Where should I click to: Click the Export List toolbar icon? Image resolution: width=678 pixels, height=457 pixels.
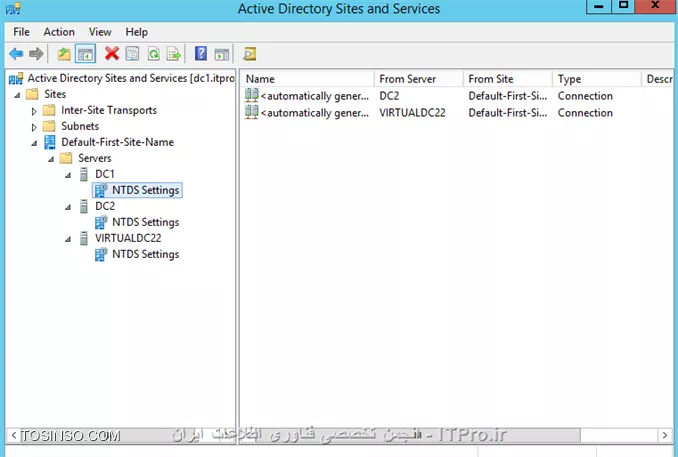click(x=174, y=54)
